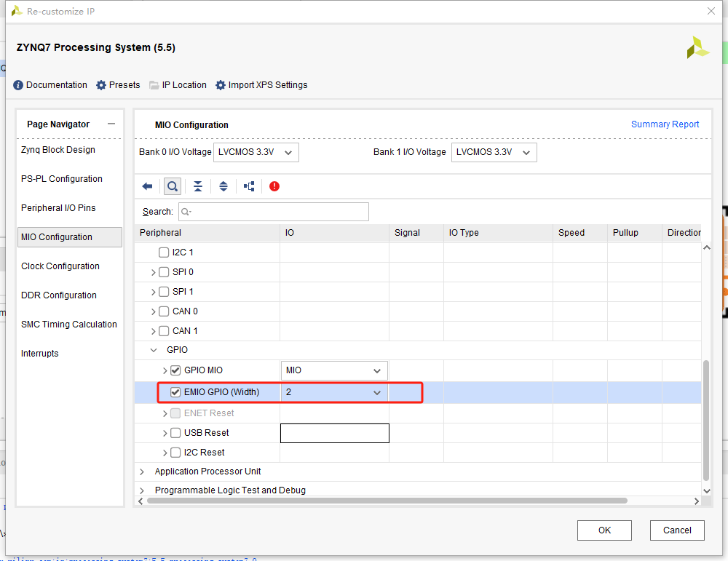Go to SMC Timing Calculation page
Viewport: 728px width, 561px height.
(x=69, y=325)
